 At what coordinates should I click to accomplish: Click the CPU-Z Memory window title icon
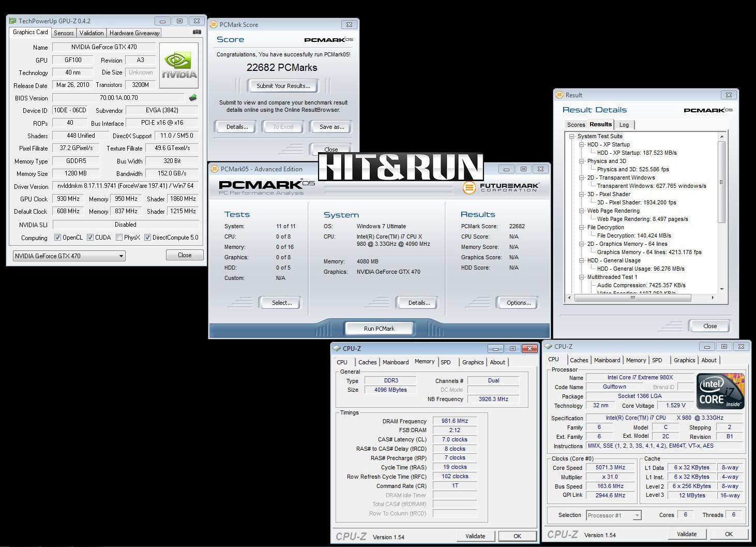click(x=337, y=349)
